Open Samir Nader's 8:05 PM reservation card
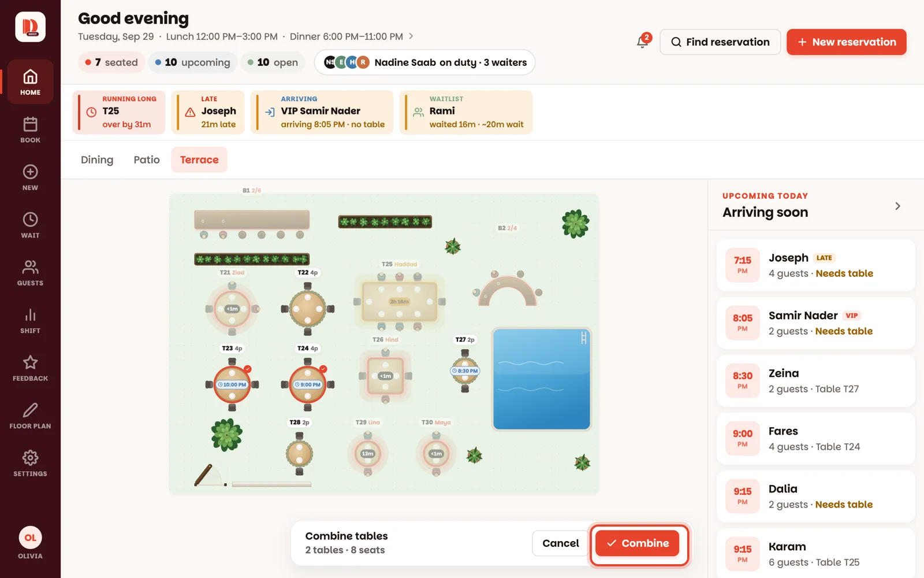The height and width of the screenshot is (578, 924). point(815,323)
